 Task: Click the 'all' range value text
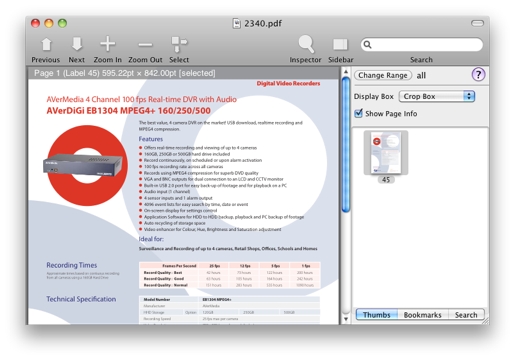421,76
